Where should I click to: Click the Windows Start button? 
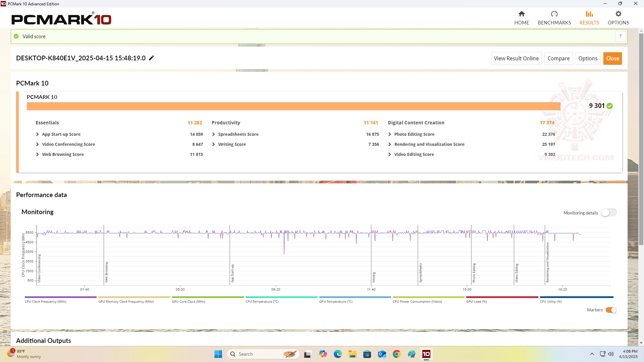[x=218, y=354]
